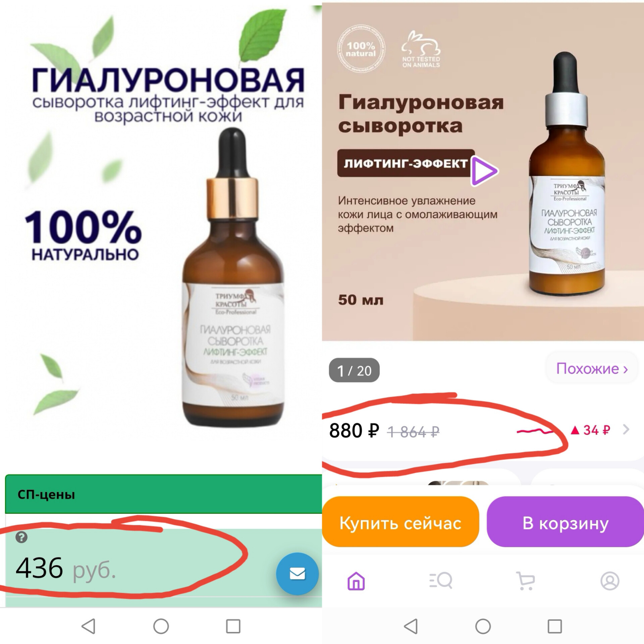
Task: Open the shopping cart icon in bottom bar
Action: point(525,581)
